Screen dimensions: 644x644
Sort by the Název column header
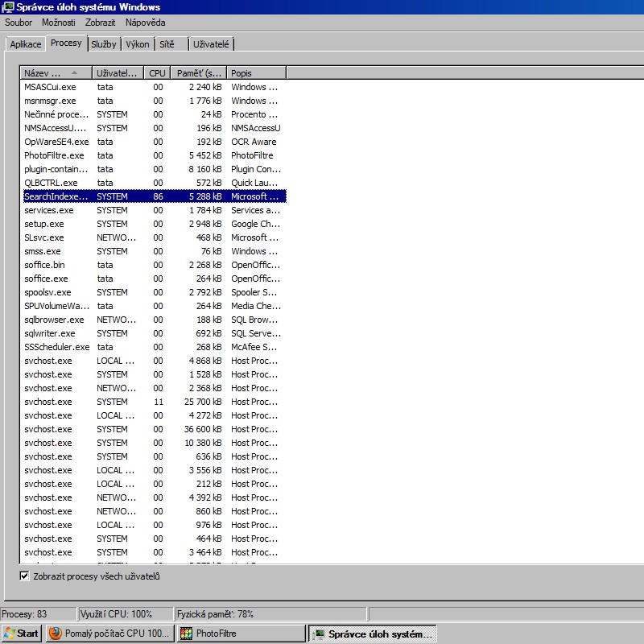(56, 73)
